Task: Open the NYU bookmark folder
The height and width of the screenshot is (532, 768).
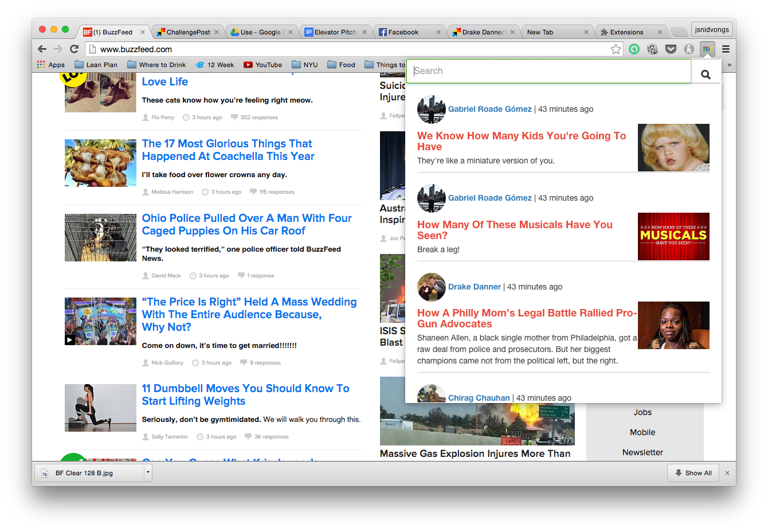Action: [x=305, y=65]
